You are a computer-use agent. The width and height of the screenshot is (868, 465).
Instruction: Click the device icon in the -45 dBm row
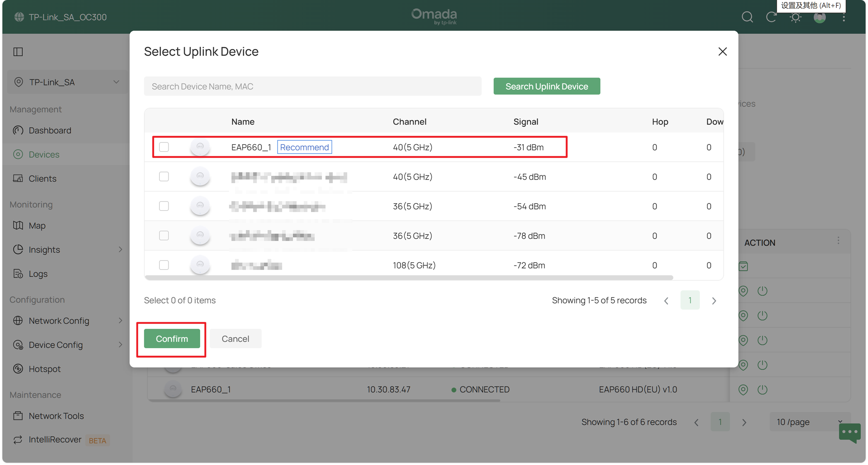coord(200,177)
